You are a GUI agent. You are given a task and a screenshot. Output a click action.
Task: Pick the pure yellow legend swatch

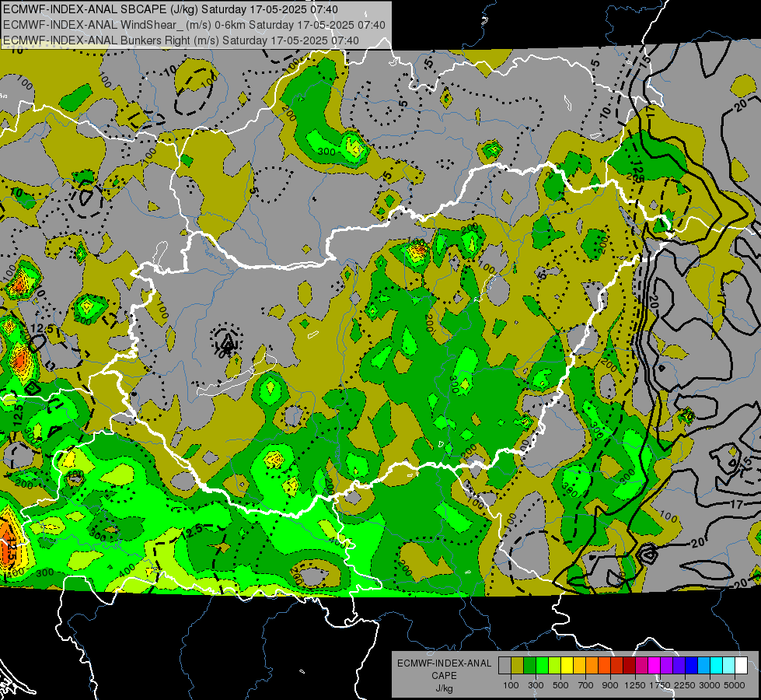click(567, 665)
